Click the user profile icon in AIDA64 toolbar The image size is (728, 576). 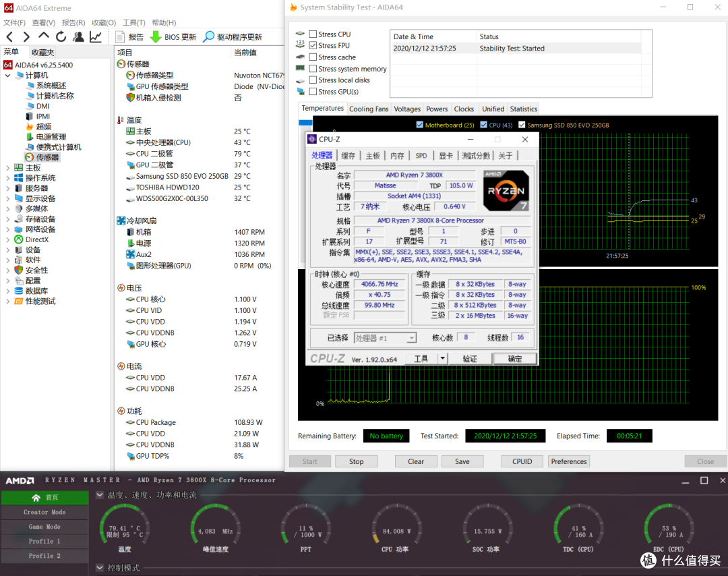point(78,36)
